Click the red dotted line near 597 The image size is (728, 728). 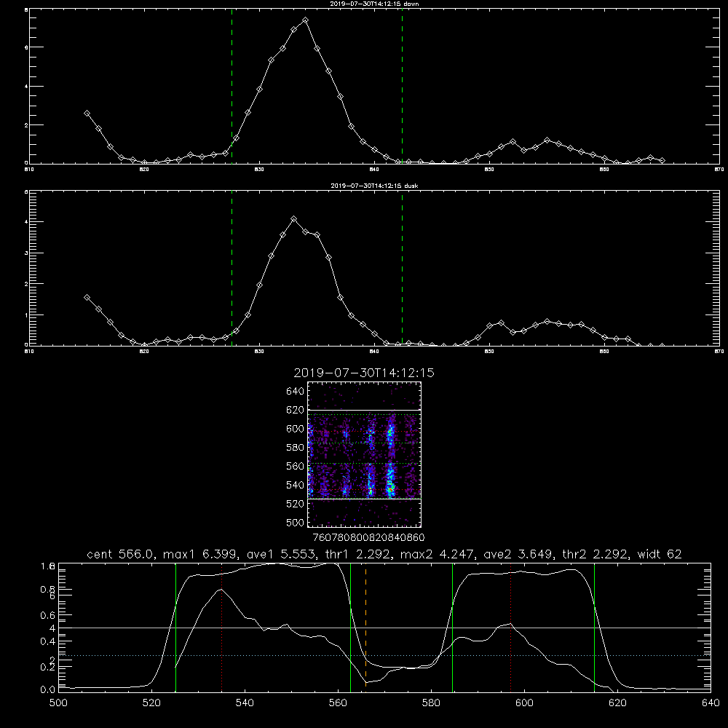[511, 628]
